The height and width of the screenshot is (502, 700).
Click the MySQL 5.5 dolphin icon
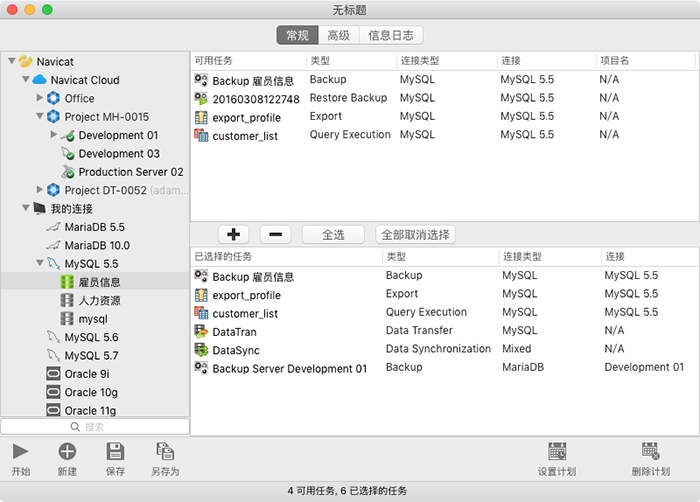click(x=53, y=264)
